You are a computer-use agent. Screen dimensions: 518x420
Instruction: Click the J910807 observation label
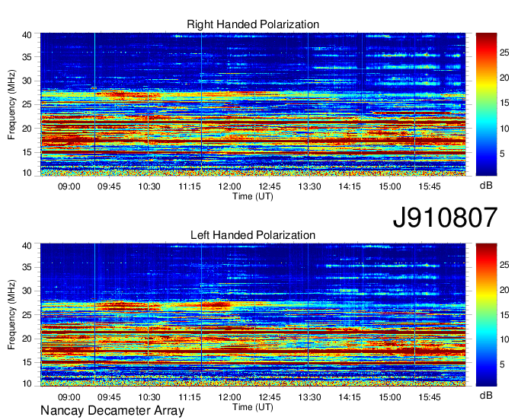[445, 218]
